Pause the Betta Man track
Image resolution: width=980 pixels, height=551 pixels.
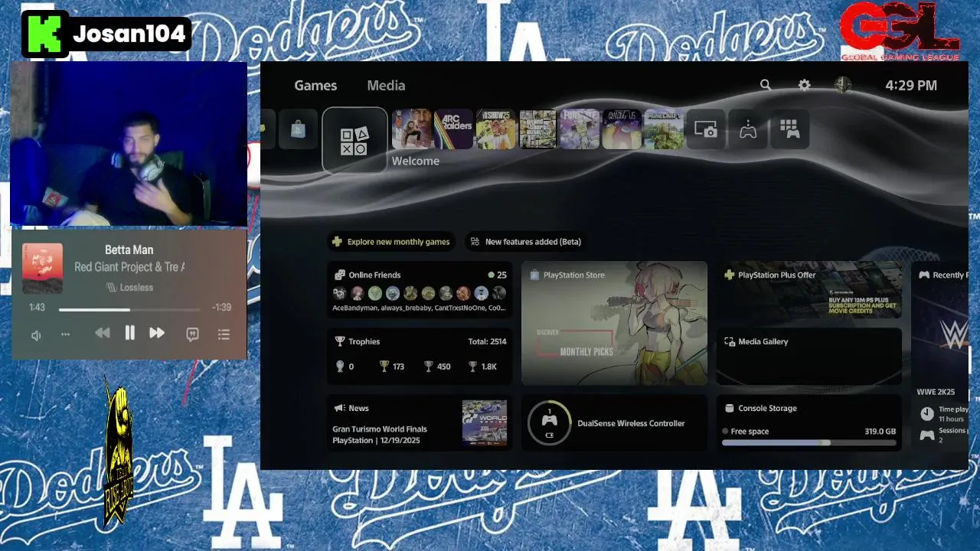point(129,333)
